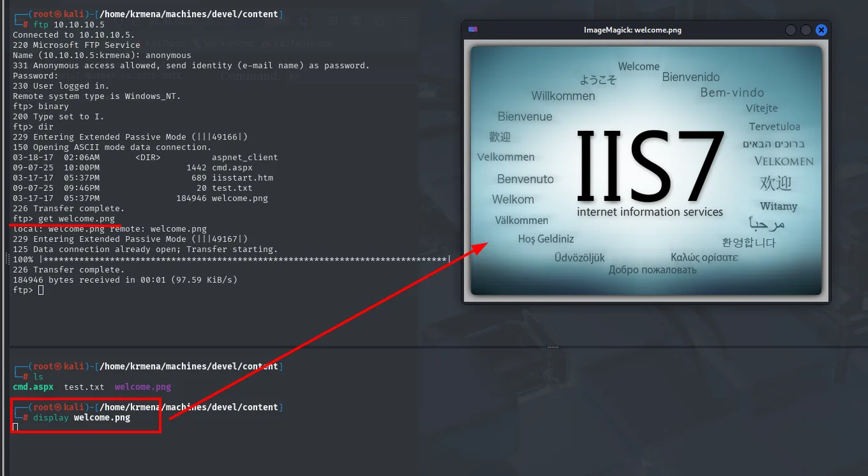Select 'welcome.png' in the 184946 listing row
This screenshot has height=476, width=868.
tap(240, 198)
